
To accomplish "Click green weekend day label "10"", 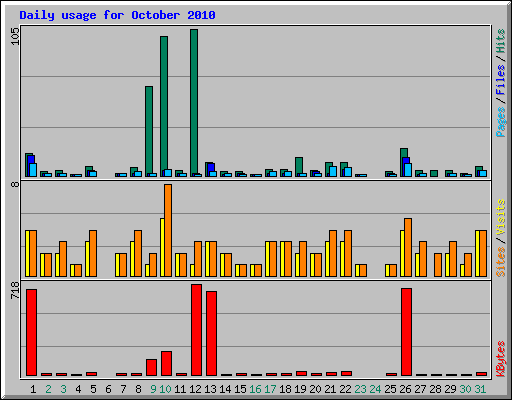I will pyautogui.click(x=165, y=389).
